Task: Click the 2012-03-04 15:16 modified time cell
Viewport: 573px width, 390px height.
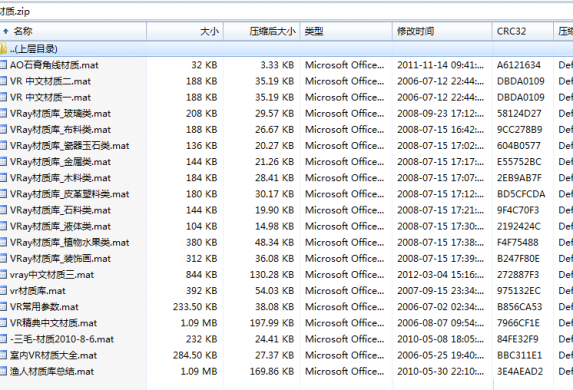Action: tap(440, 274)
